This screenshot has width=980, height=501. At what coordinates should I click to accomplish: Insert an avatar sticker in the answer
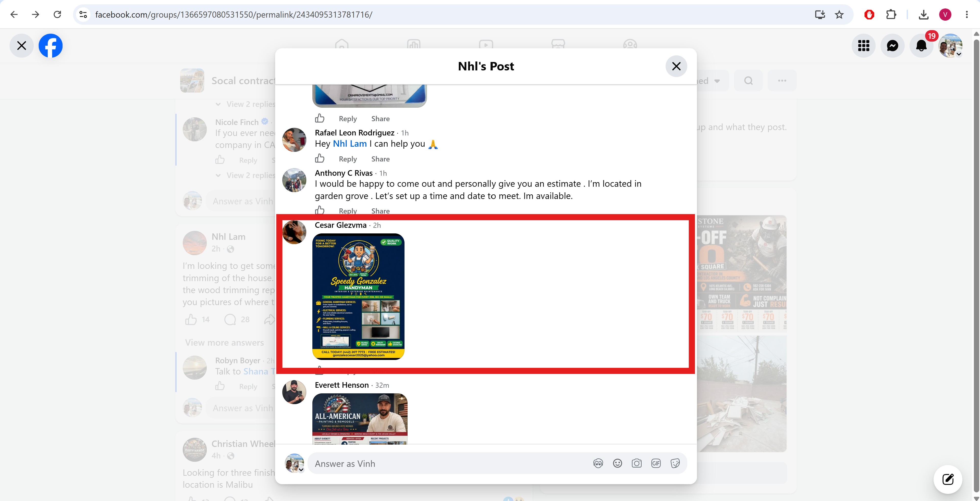[x=598, y=463]
